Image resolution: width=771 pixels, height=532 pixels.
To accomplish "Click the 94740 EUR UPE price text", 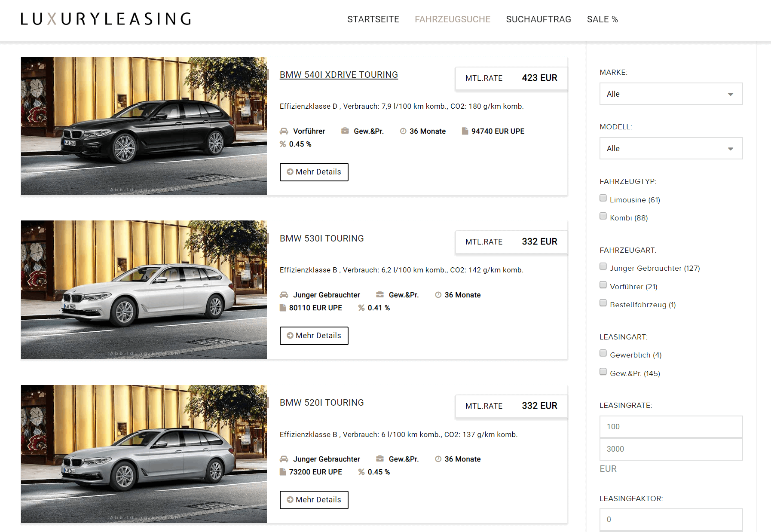I will pos(498,131).
